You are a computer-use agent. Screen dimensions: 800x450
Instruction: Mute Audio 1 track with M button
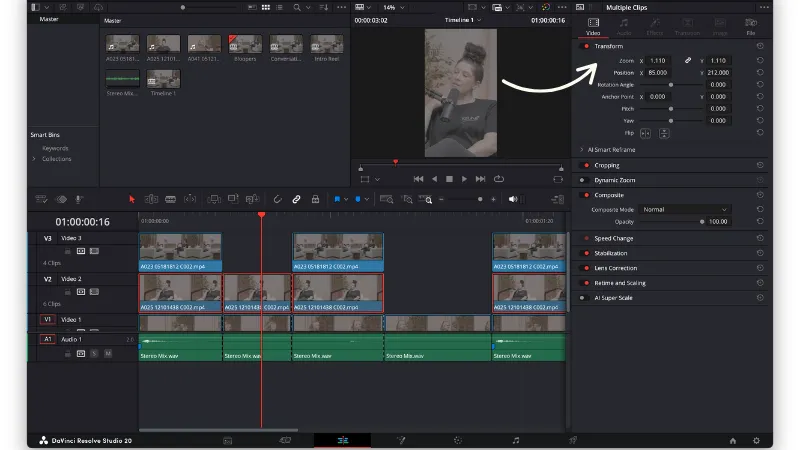[108, 354]
